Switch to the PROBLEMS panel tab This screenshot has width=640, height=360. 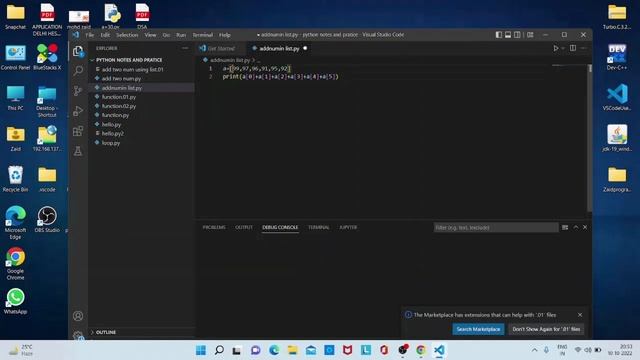pyautogui.click(x=214, y=227)
